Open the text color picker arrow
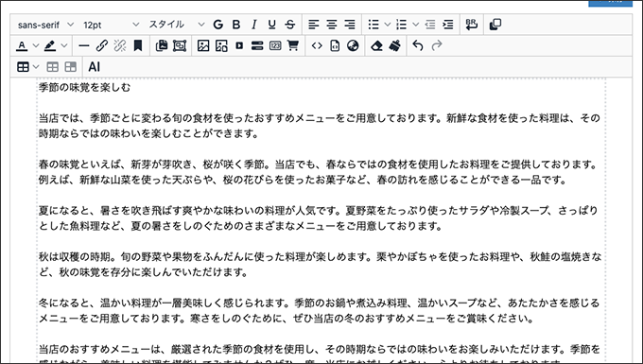 36,46
